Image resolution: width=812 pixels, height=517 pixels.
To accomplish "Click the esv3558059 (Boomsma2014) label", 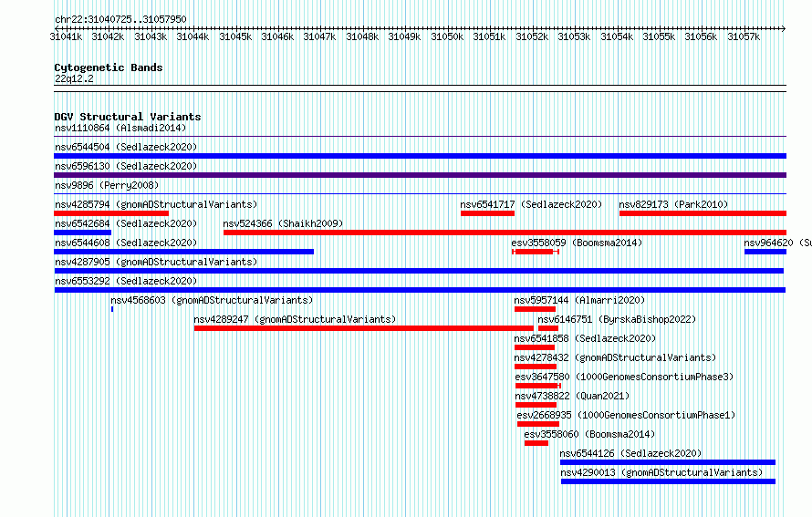I will (x=577, y=243).
